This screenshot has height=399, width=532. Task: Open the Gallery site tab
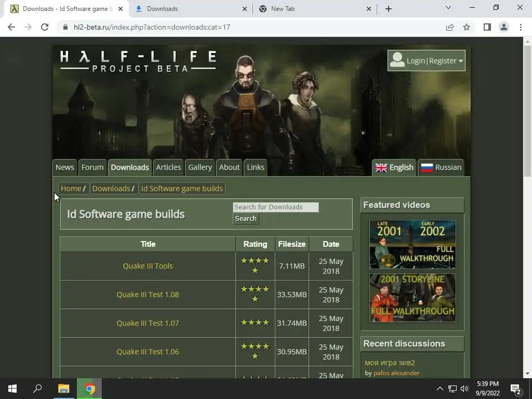point(200,167)
